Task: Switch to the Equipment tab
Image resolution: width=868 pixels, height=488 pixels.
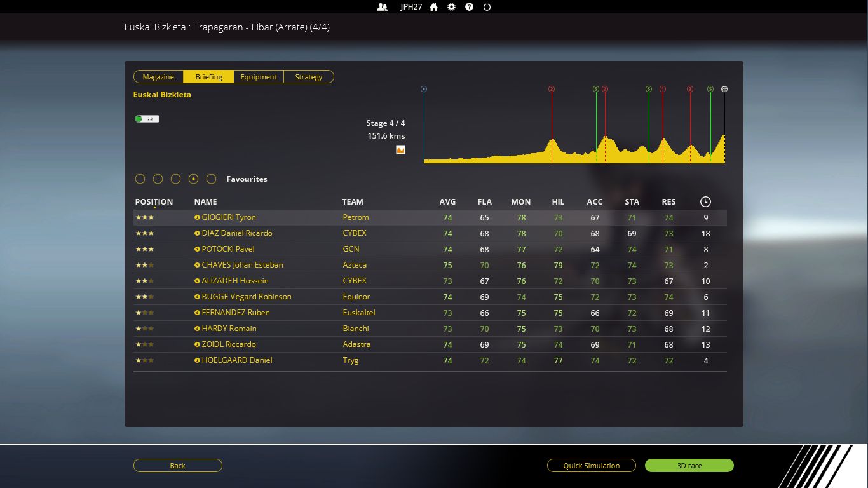Action: (259, 77)
